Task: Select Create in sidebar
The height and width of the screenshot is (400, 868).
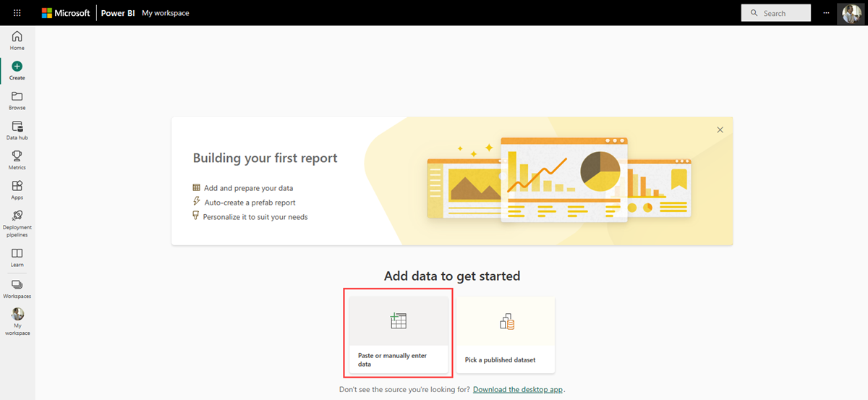Action: (17, 71)
